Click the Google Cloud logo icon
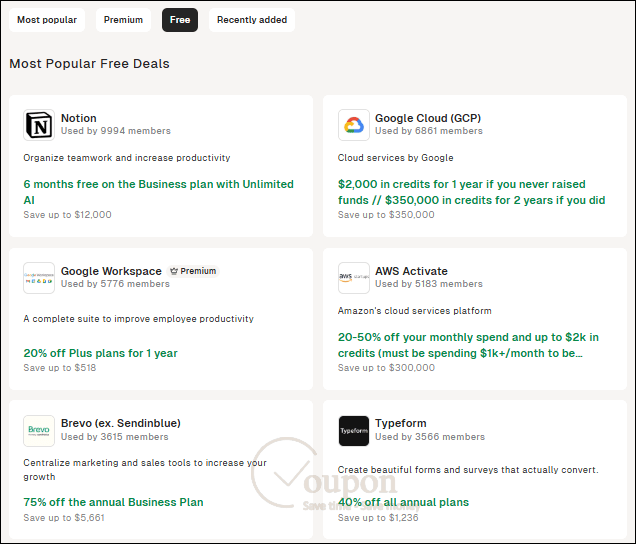Image resolution: width=636 pixels, height=544 pixels. 354,125
